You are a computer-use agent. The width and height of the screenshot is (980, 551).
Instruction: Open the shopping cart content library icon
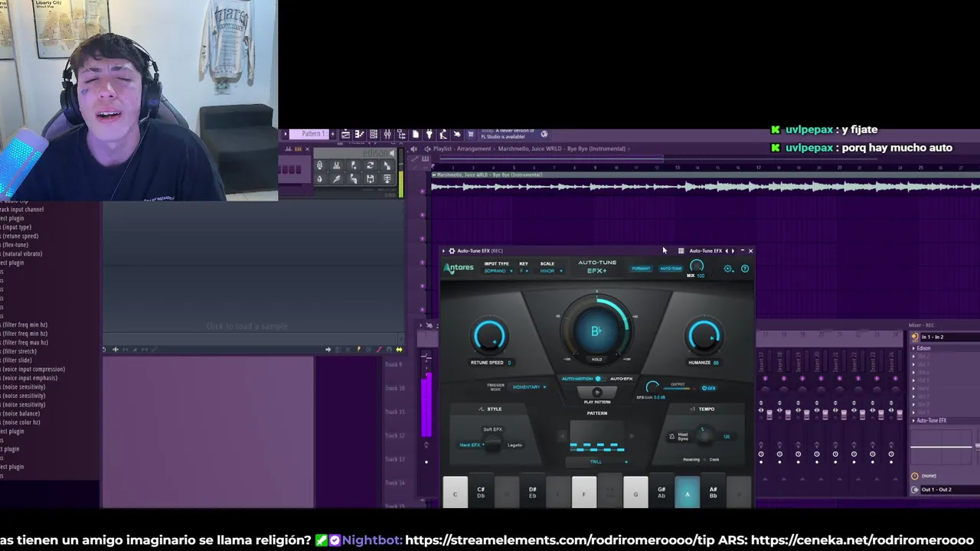pyautogui.click(x=471, y=134)
